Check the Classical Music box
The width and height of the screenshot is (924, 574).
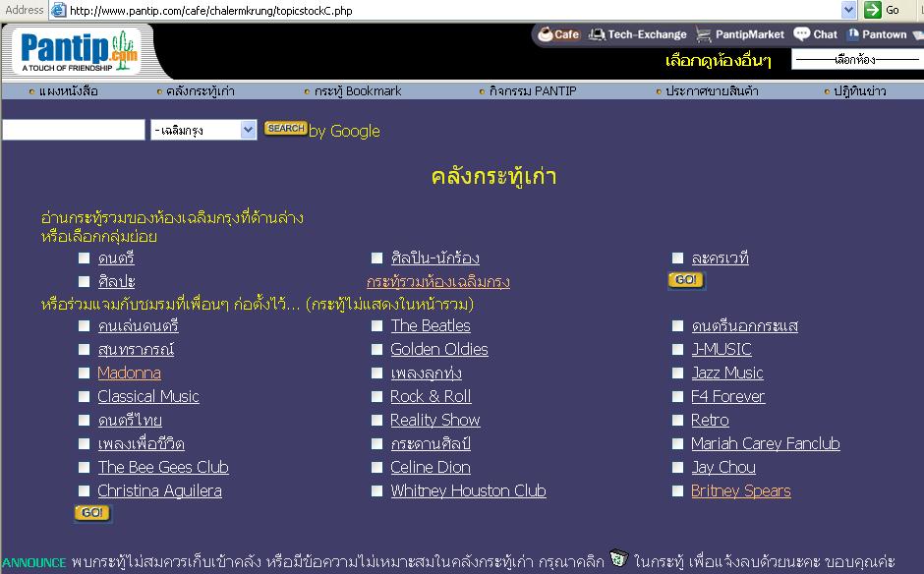click(85, 396)
